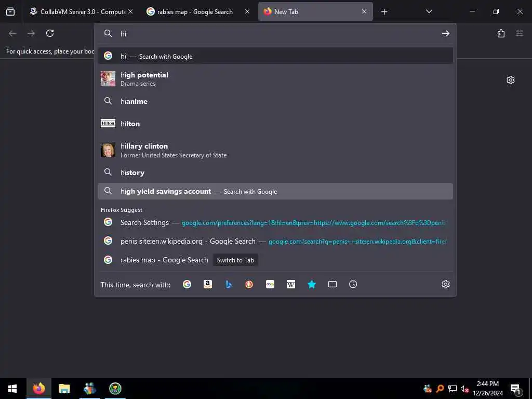Open the Windows Start menu
The width and height of the screenshot is (532, 399).
coord(12,389)
